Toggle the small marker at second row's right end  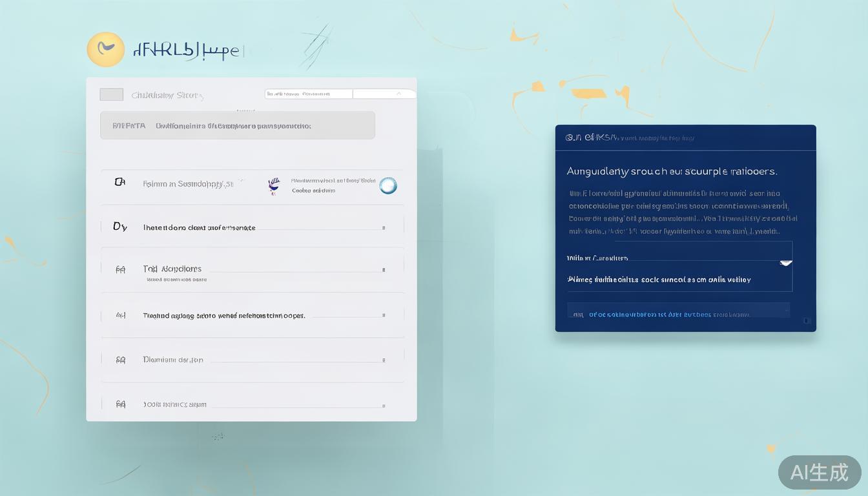384,228
